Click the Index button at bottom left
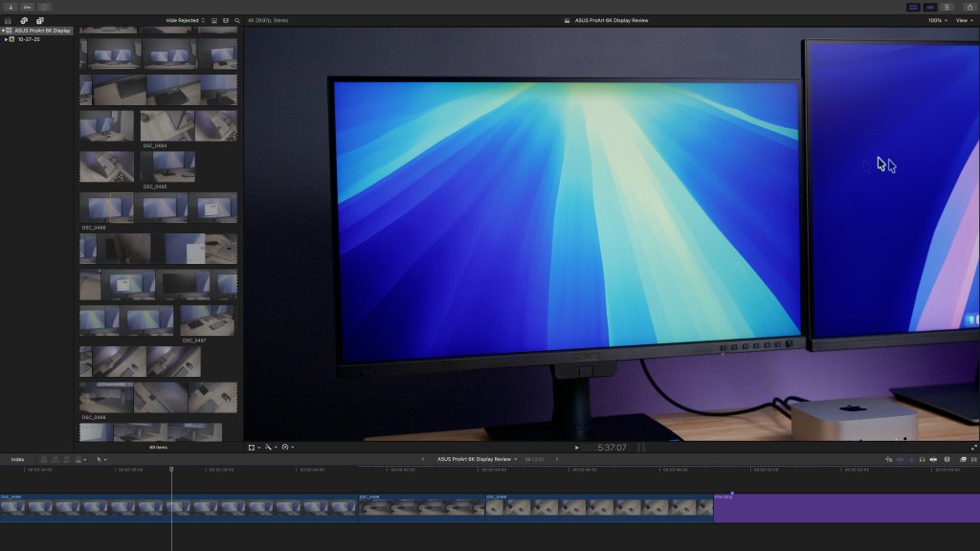 tap(16, 458)
